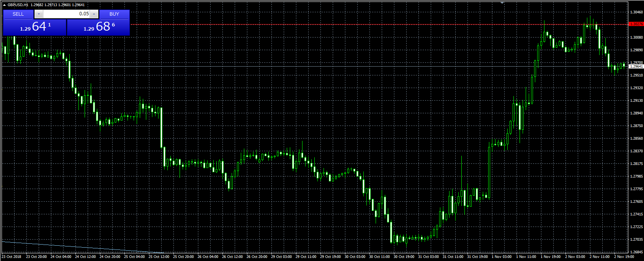
Task: Click the SELL button
Action: coord(18,14)
